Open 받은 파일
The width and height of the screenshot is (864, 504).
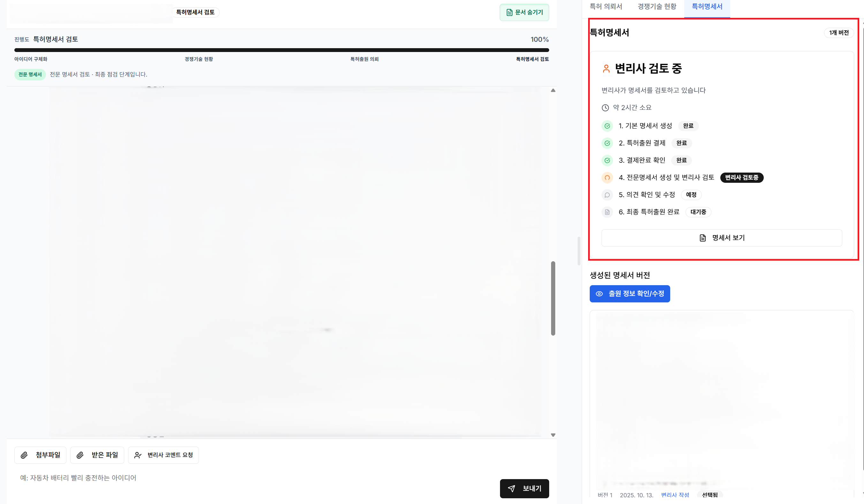point(97,455)
